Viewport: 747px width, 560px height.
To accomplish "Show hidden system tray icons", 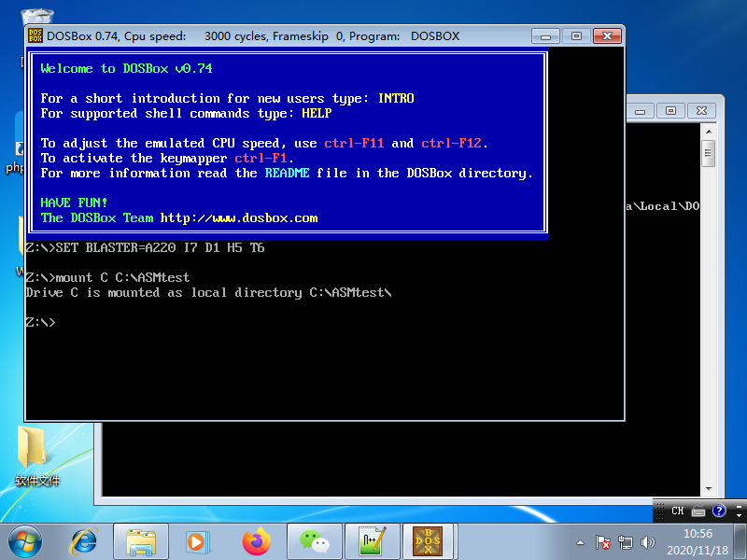I will (x=580, y=542).
